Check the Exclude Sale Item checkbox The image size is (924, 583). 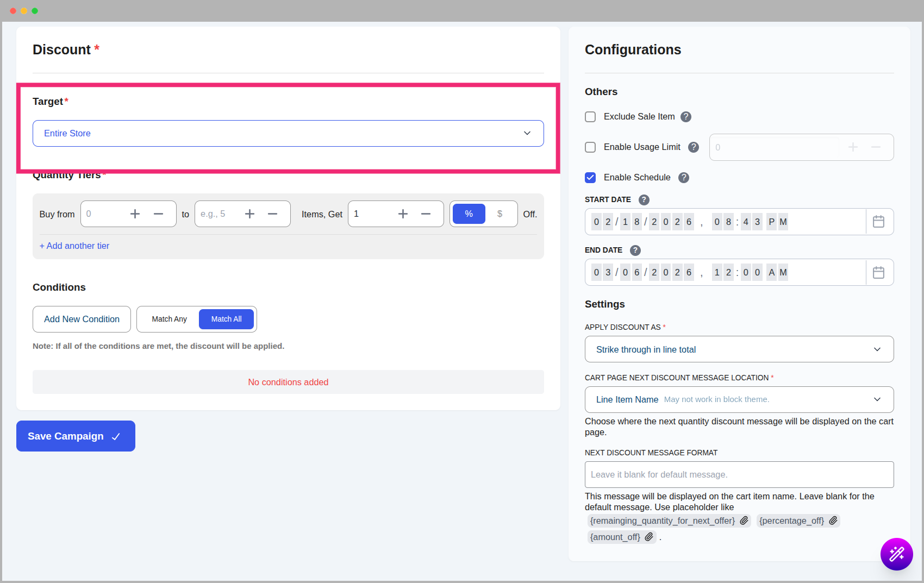pos(590,117)
